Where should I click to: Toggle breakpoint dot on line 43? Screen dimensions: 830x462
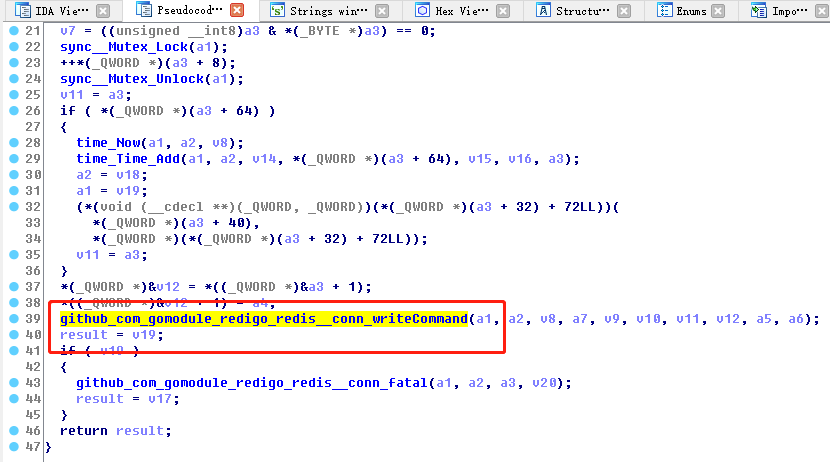coord(12,383)
